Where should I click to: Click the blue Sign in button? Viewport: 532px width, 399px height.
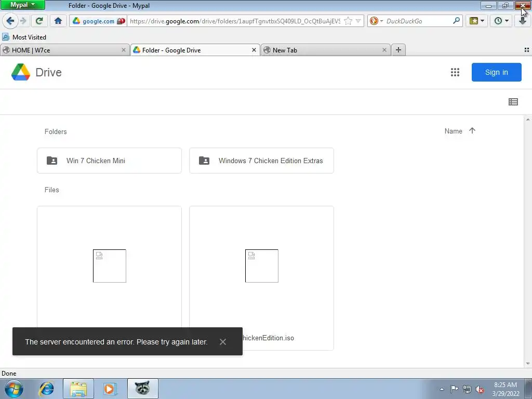496,72
